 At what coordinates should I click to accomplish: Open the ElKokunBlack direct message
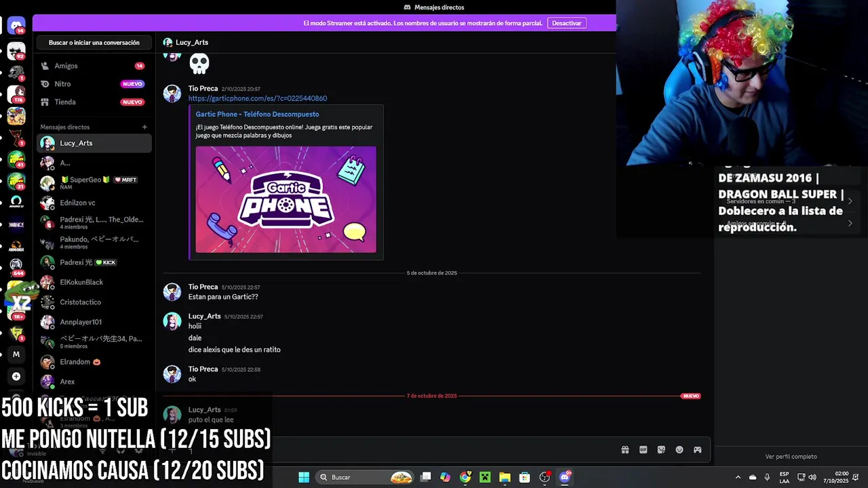[94, 282]
